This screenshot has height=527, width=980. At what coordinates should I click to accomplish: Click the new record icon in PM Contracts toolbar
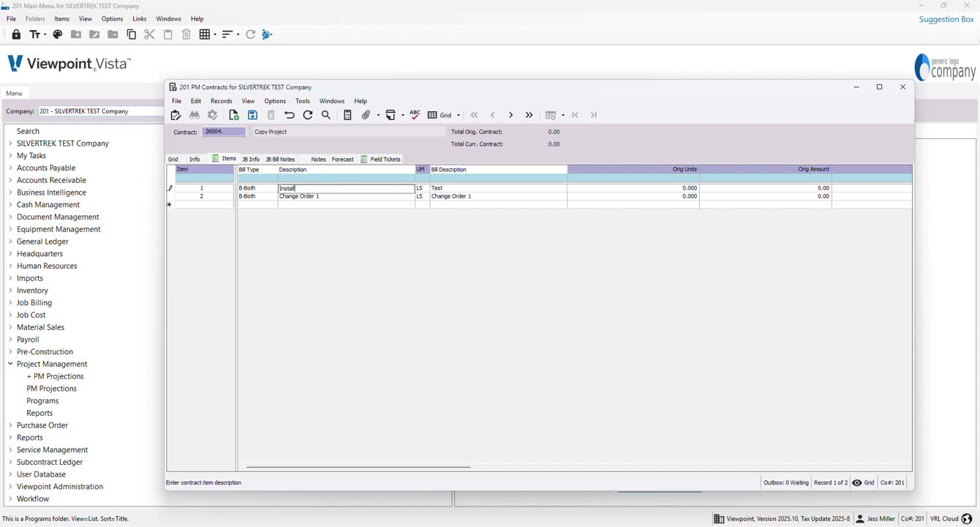click(234, 115)
